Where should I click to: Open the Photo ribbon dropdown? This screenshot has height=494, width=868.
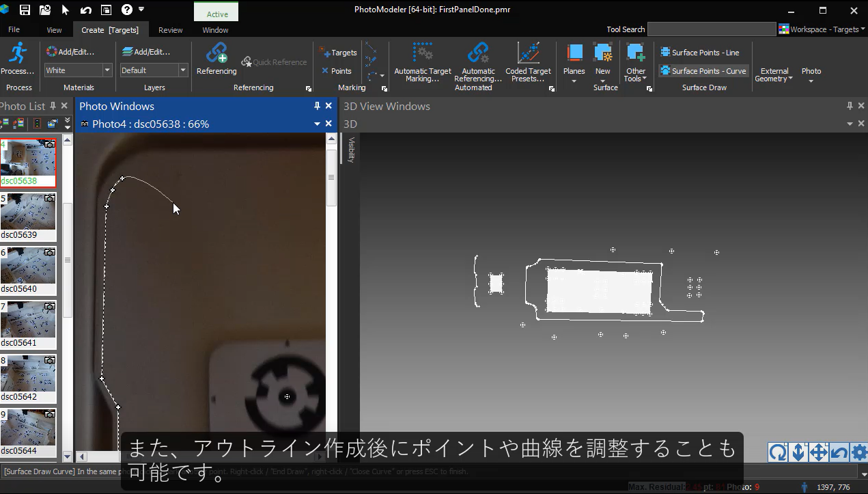(x=811, y=75)
